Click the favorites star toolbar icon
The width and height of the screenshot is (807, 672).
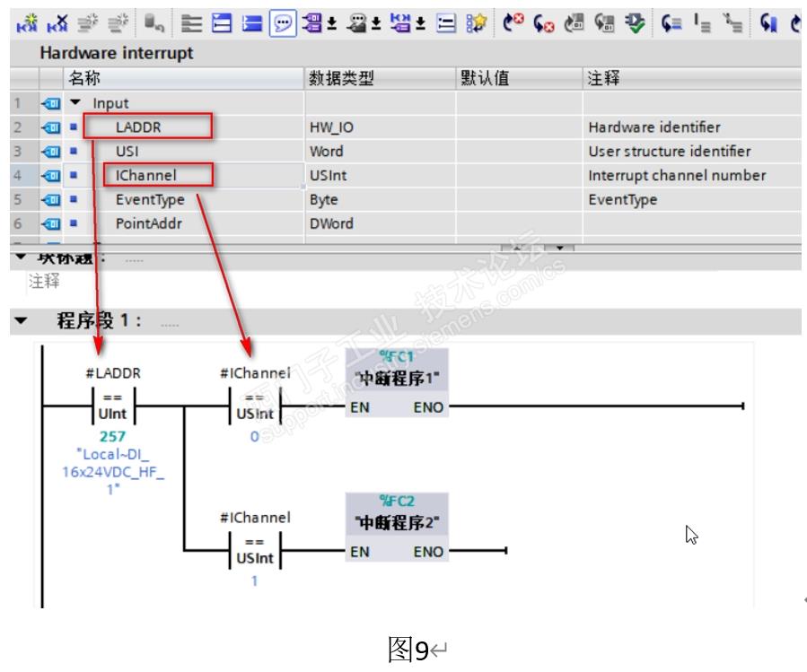pyautogui.click(x=476, y=23)
